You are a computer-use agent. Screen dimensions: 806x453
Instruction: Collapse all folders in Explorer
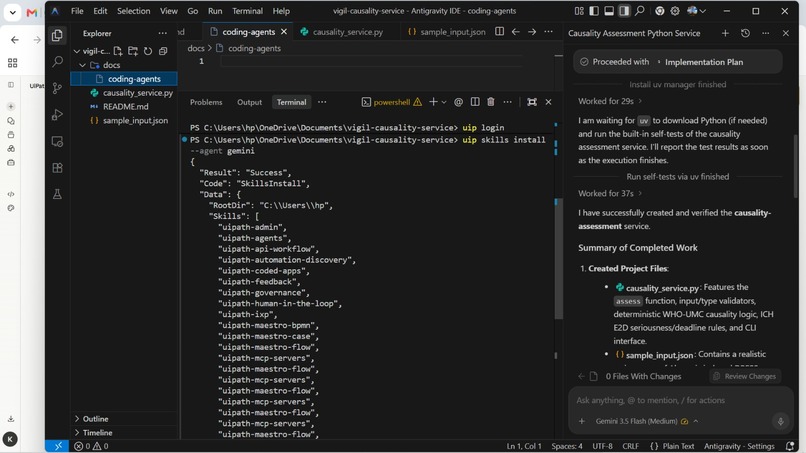[163, 51]
